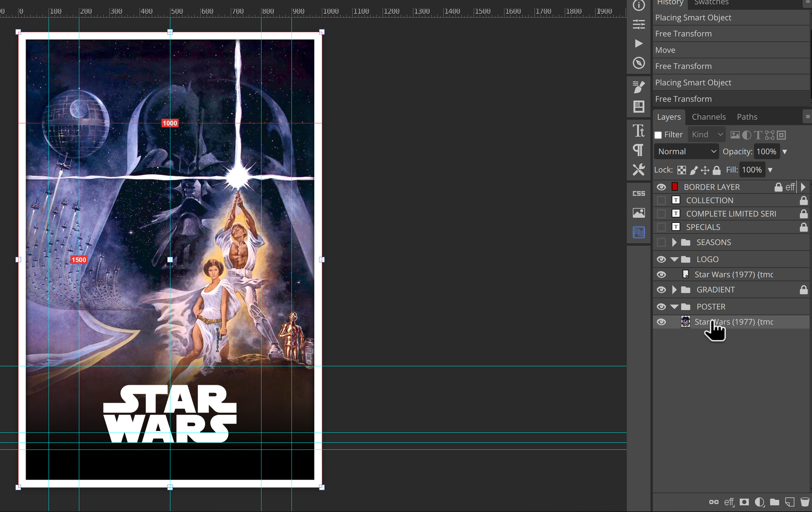
Task: Select the Layers tab
Action: (x=669, y=117)
